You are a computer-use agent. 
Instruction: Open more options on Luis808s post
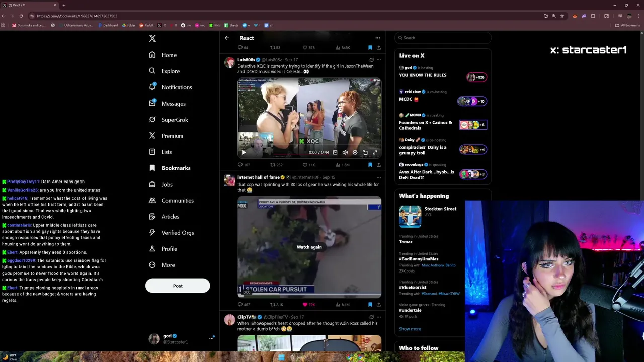coord(379,60)
